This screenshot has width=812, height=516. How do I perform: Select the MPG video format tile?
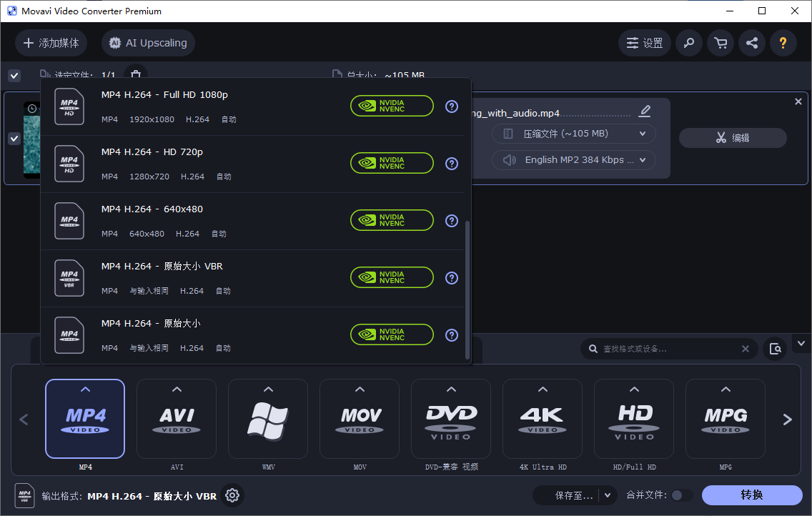[x=726, y=419]
